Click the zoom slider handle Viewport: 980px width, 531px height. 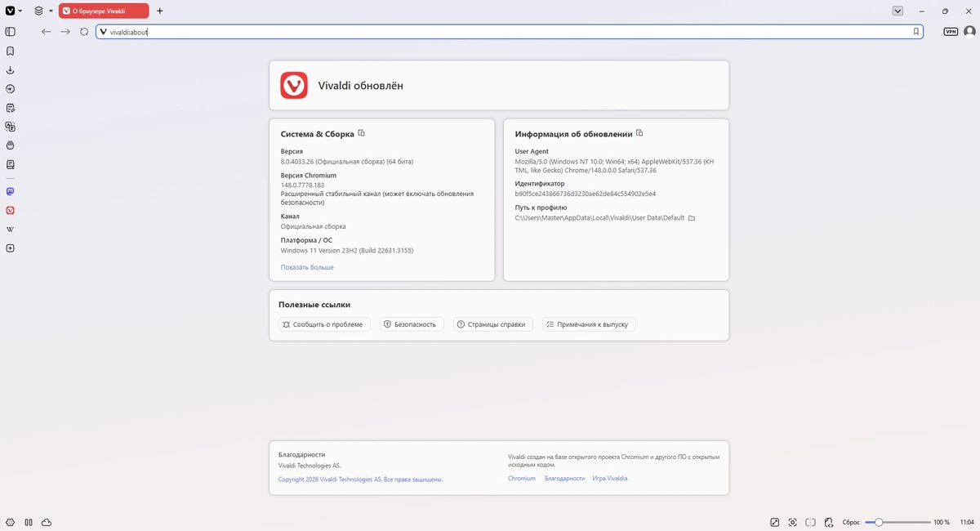879,522
